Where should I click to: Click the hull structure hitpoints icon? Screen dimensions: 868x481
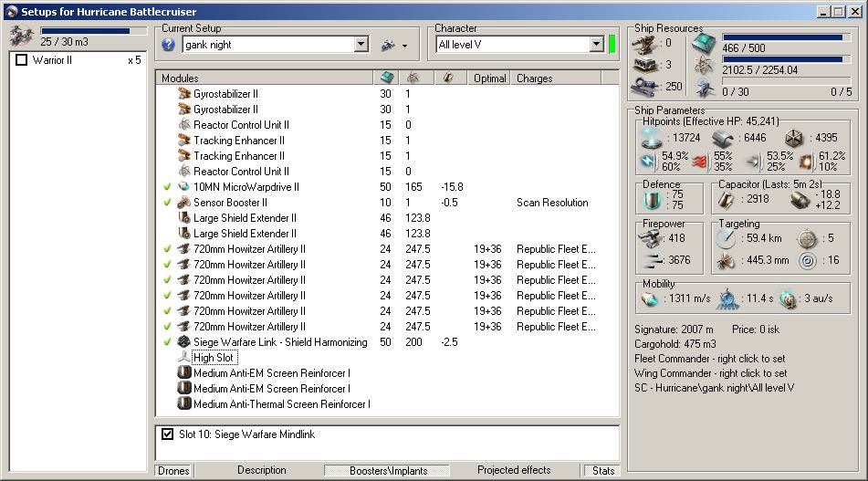click(x=794, y=139)
